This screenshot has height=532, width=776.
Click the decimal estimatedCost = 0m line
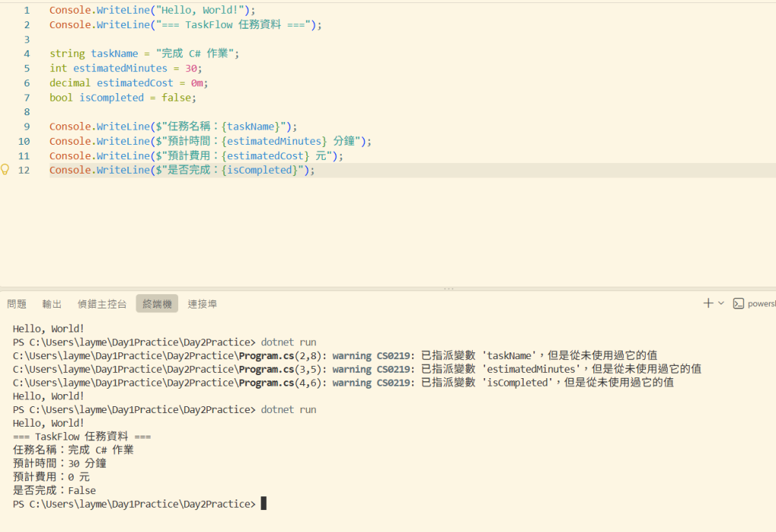click(129, 83)
